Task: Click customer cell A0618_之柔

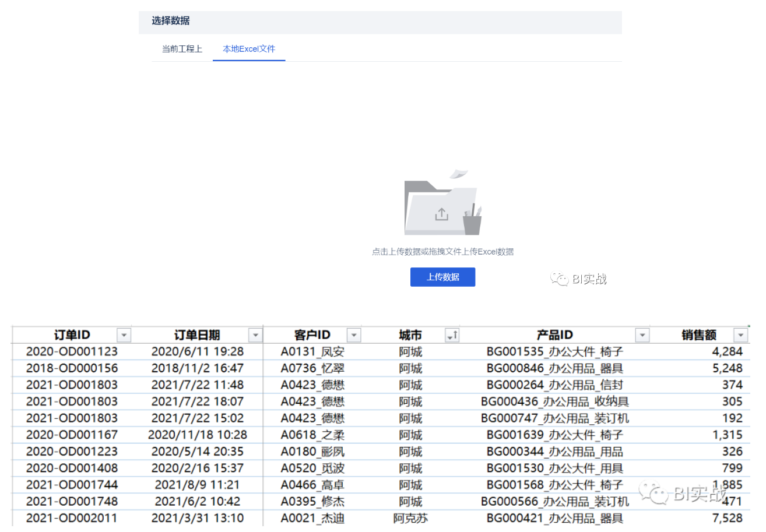Action: (312, 435)
